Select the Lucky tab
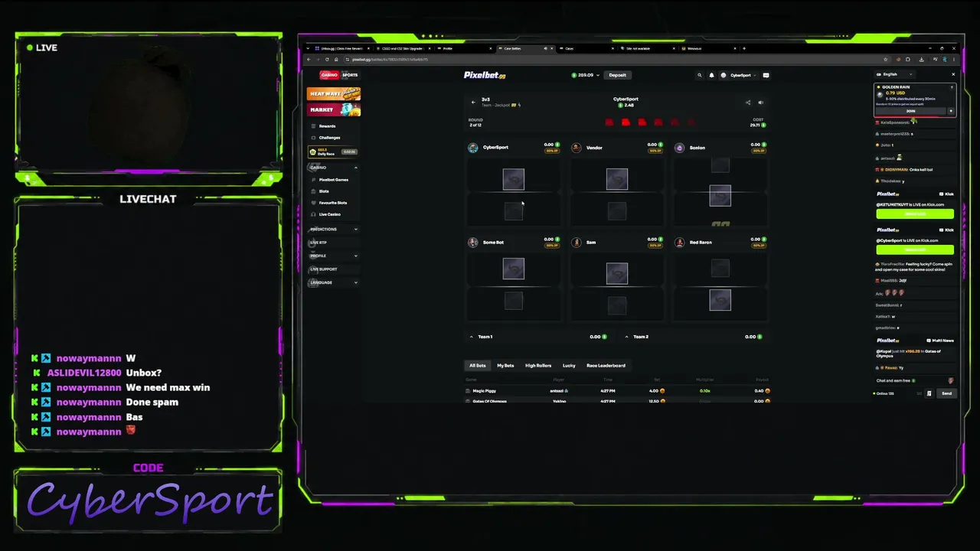This screenshot has height=551, width=980. (x=569, y=366)
